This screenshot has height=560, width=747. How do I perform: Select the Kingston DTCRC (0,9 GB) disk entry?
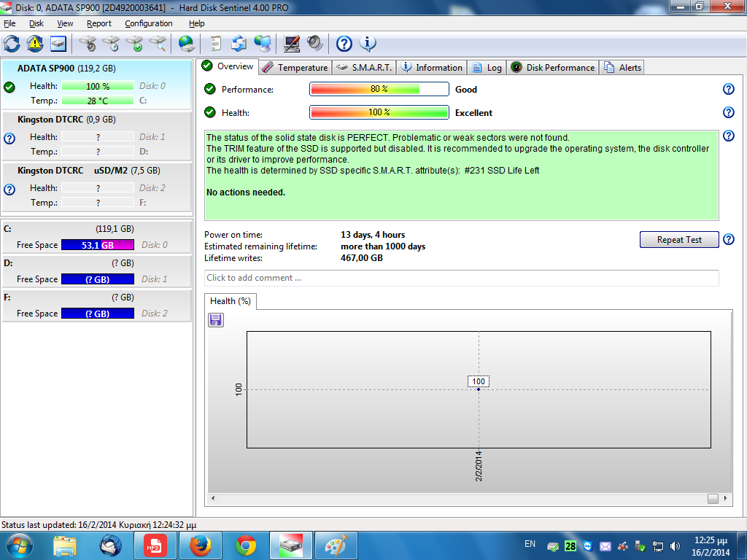click(x=97, y=136)
